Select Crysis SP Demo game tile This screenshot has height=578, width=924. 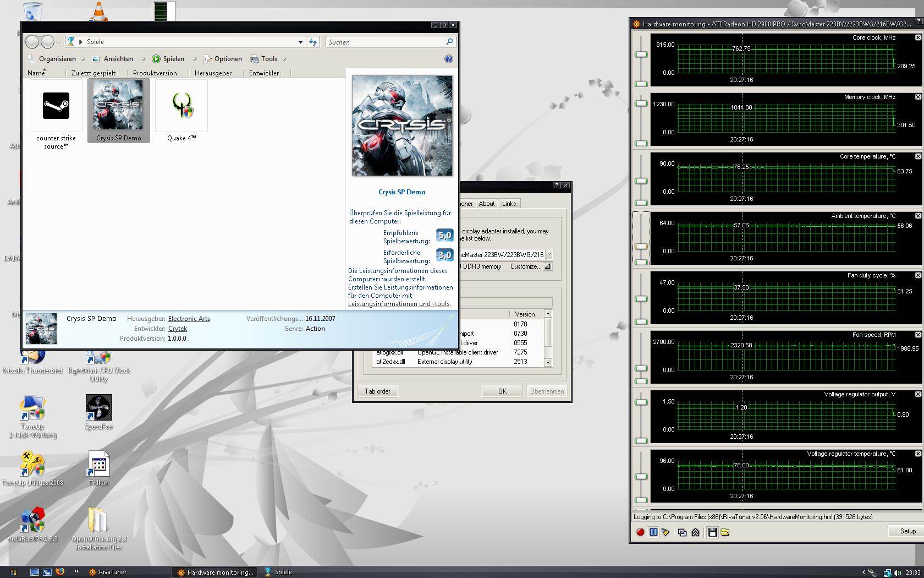119,111
